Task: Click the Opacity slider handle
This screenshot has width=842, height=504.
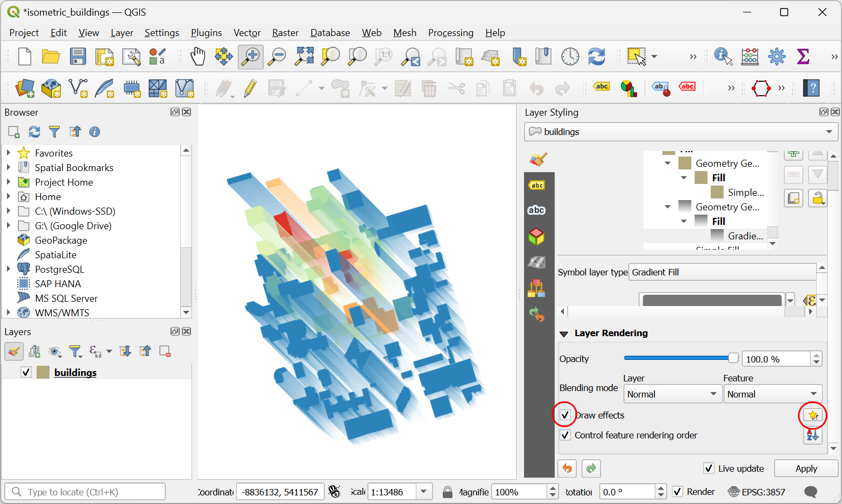Action: 733,358
